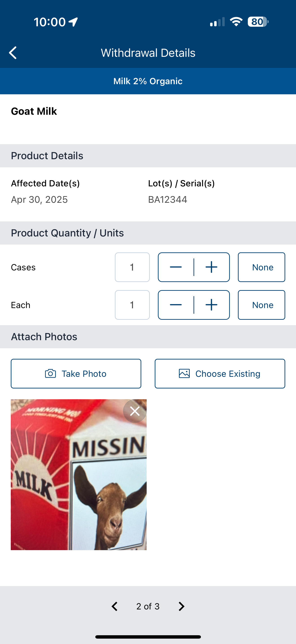This screenshot has width=296, height=644.
Task: Decrease the Each quantity with minus
Action: 176,305
